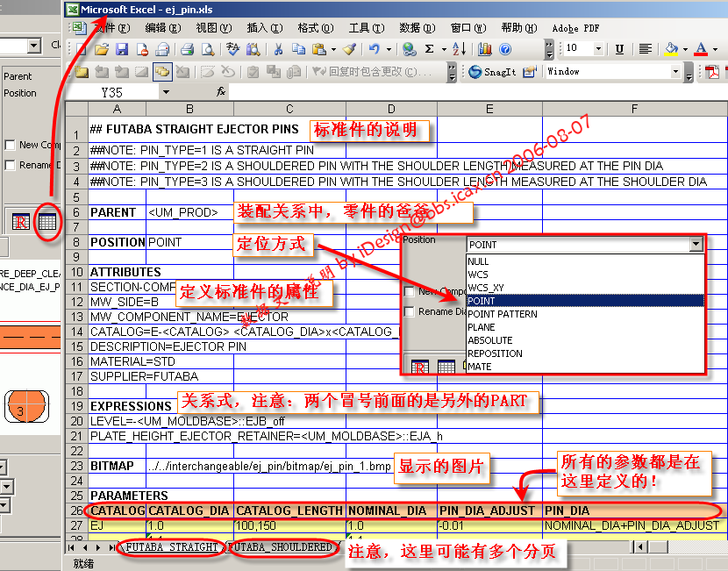Click the orange pin preview thumbnail

click(x=26, y=406)
